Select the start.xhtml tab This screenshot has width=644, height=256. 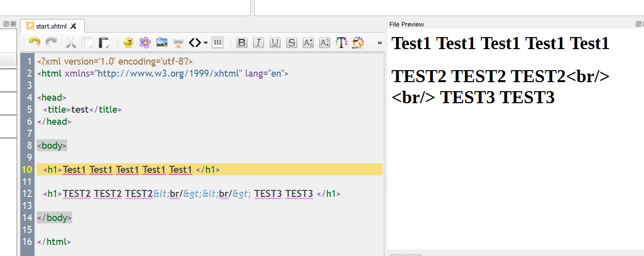pyautogui.click(x=51, y=26)
